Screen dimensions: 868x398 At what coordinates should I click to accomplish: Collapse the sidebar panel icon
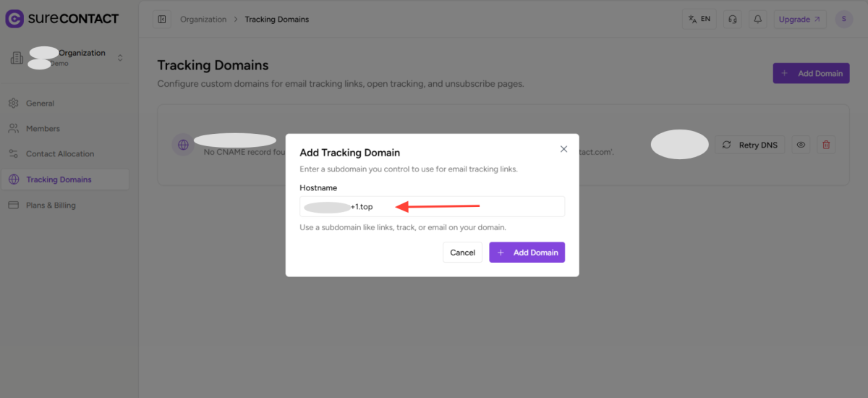pos(161,20)
